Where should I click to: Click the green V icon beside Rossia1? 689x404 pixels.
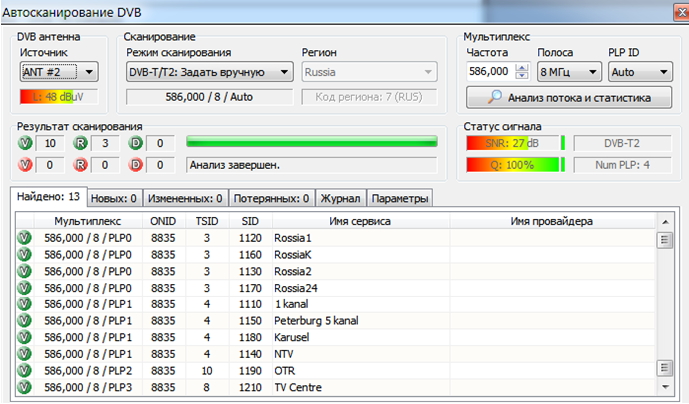(23, 238)
